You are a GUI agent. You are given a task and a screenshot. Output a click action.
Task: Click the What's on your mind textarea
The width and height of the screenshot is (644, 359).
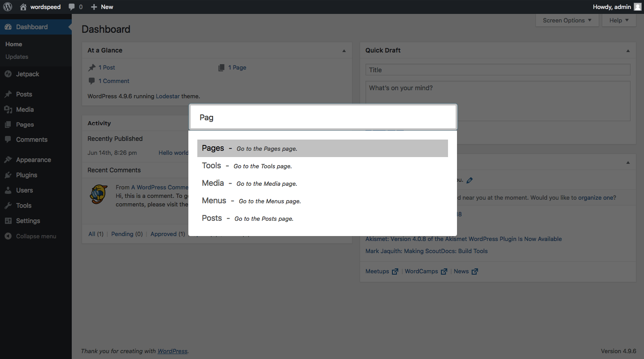tap(498, 101)
